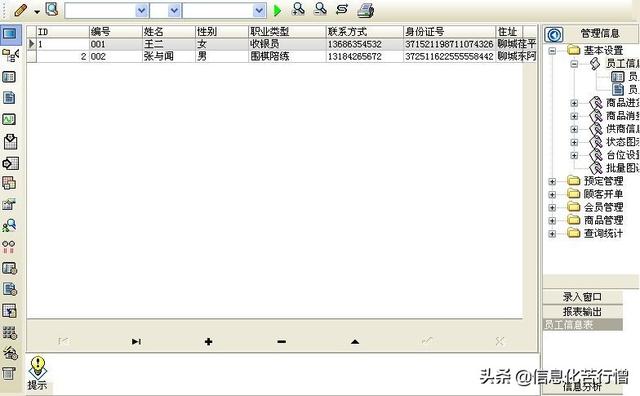Viewport: 640px width, 396px height.
Task: Click the stacked colored grids icon
Action: (9, 183)
